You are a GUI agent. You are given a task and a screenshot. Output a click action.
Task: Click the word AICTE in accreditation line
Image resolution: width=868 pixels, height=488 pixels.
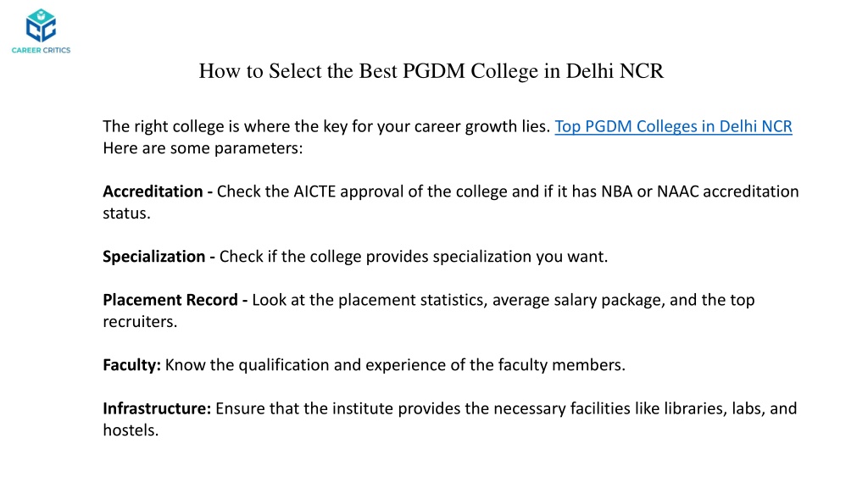coord(314,191)
